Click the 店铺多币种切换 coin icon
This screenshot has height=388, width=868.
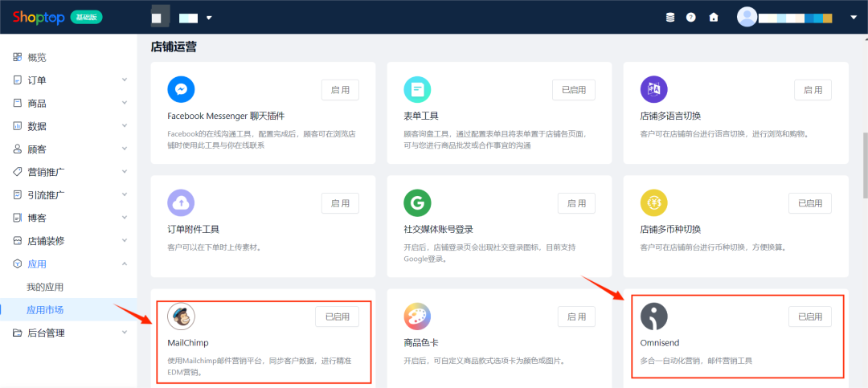pyautogui.click(x=653, y=203)
